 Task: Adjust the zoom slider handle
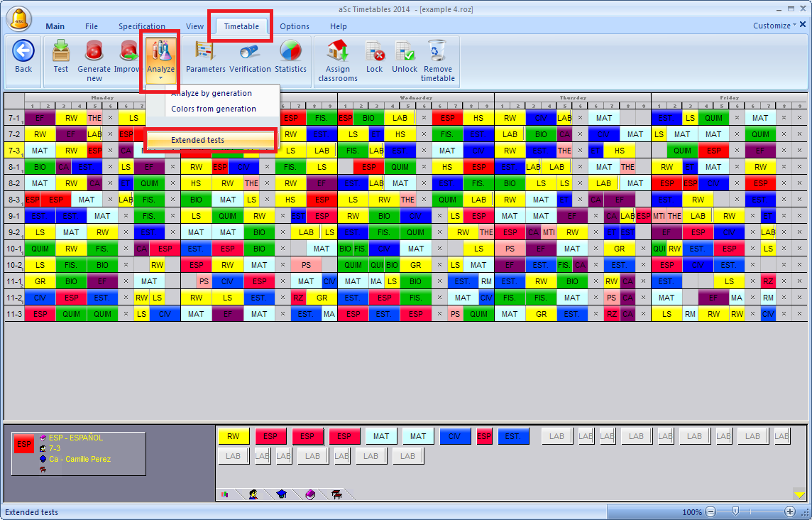736,511
